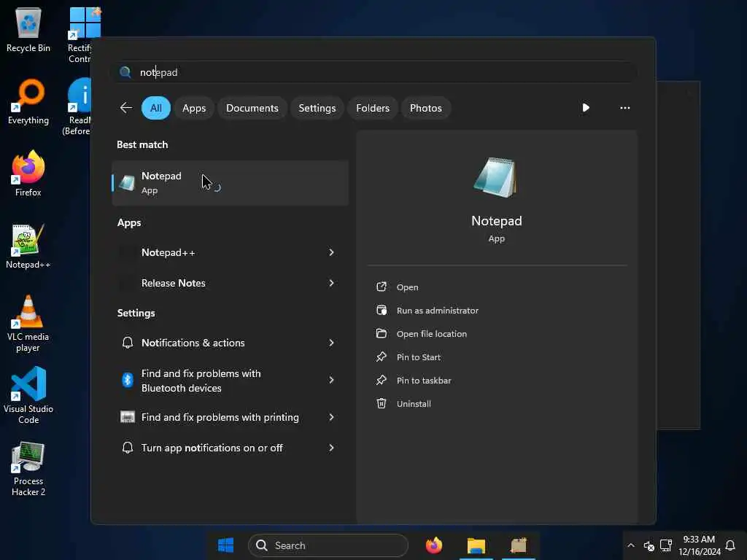Viewport: 747px width, 560px height.
Task: Click bell icon for Notifications & actions
Action: [x=127, y=343]
